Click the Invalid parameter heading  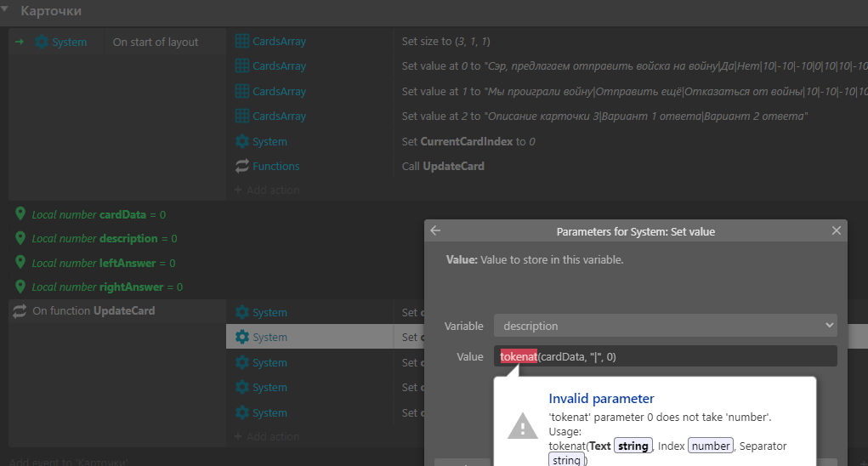tap(601, 399)
